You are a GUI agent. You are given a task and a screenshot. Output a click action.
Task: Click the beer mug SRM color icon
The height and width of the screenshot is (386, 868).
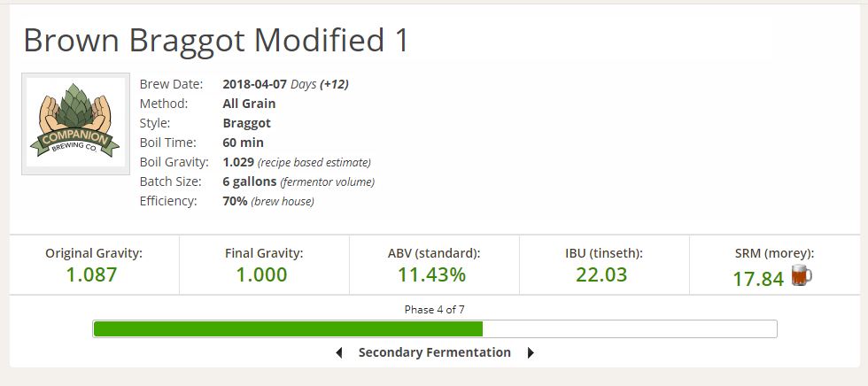[802, 274]
